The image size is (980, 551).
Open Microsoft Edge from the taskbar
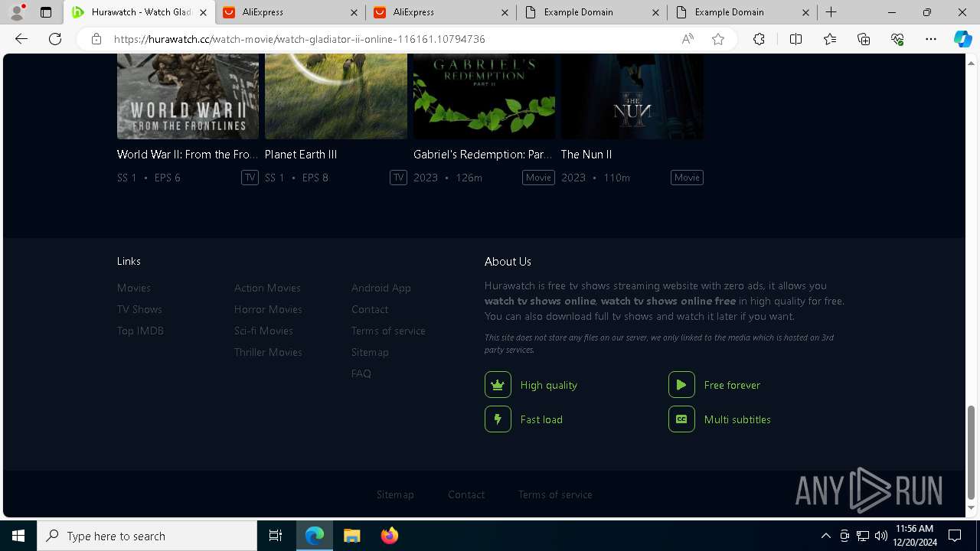[x=315, y=536]
